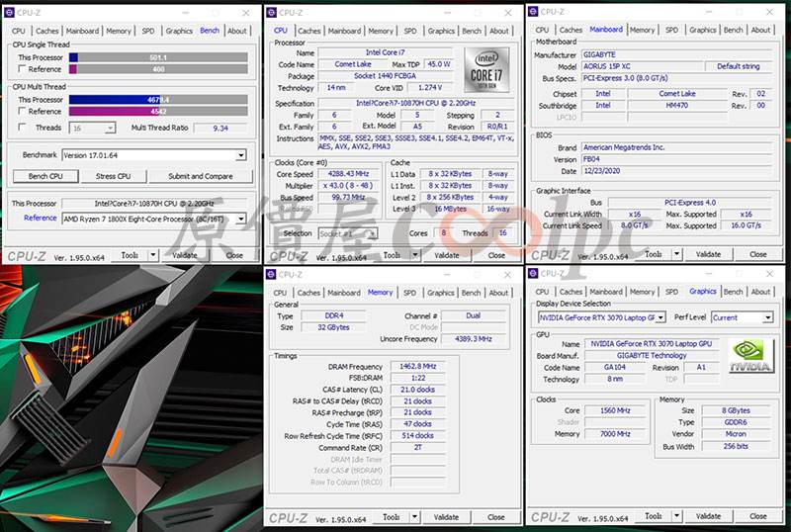Click the NVIDIA logo in the Graphics window

tap(750, 357)
